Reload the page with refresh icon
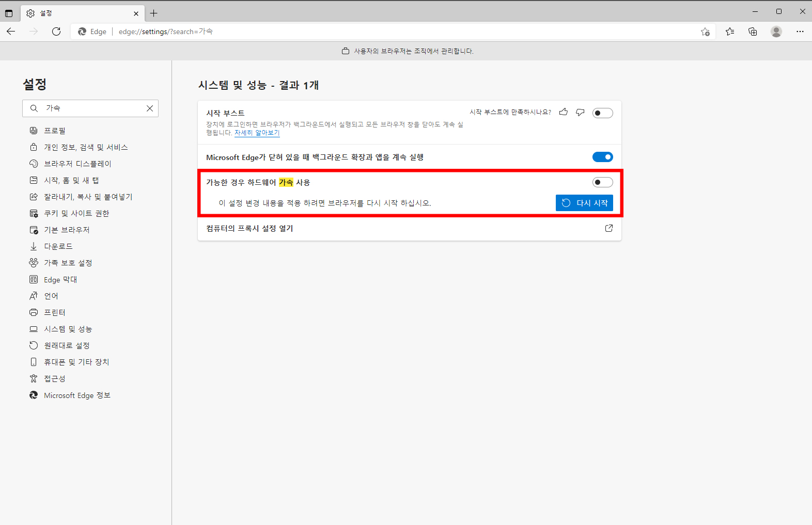812x525 pixels. pos(56,31)
